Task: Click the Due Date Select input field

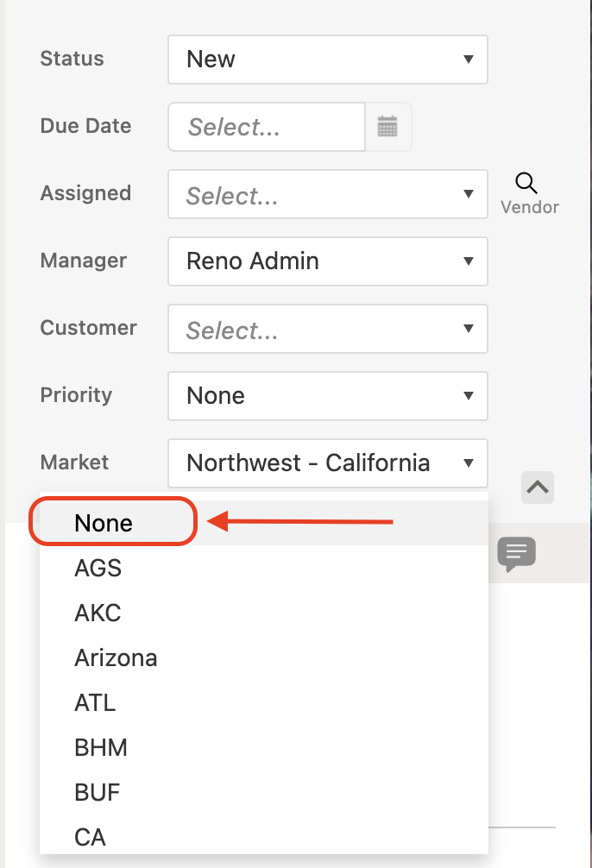Action: point(267,127)
